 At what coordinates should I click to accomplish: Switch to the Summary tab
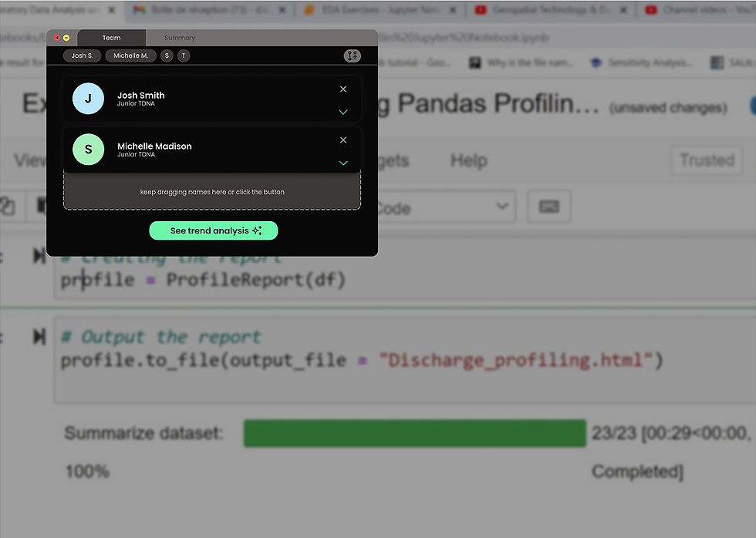[x=180, y=38]
